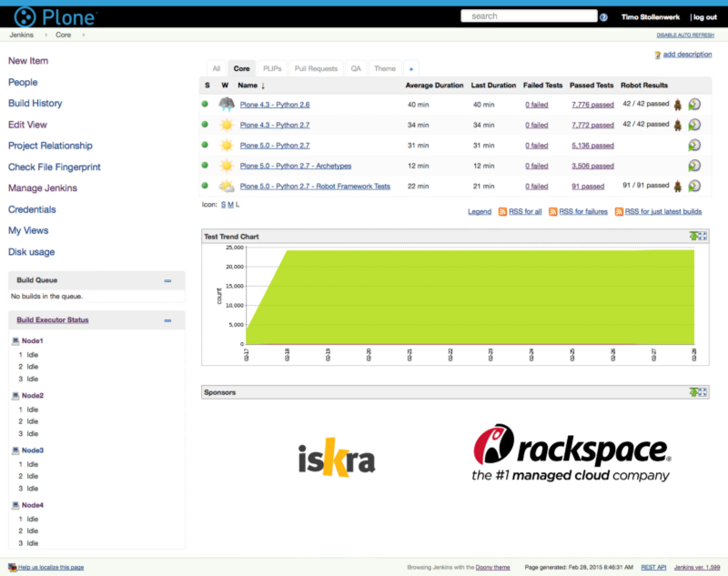Switch to the Pull Requests tab
Viewport: 728px width, 576px height.
[317, 67]
